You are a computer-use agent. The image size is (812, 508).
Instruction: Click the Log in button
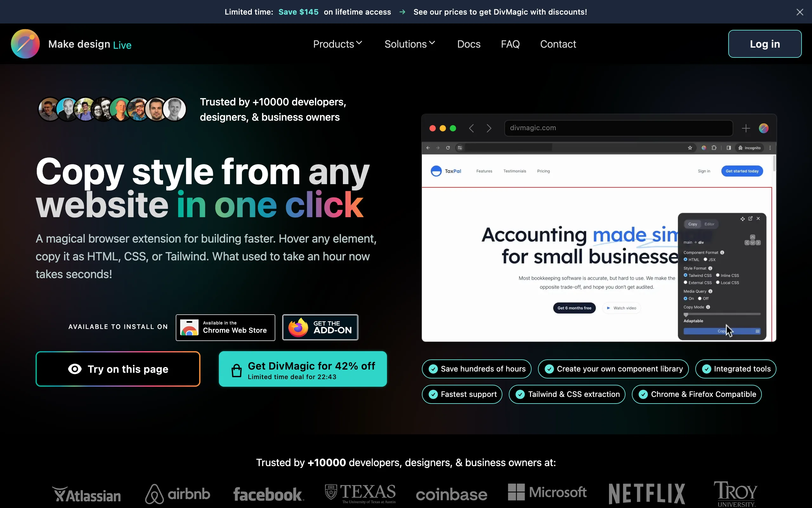coord(765,44)
